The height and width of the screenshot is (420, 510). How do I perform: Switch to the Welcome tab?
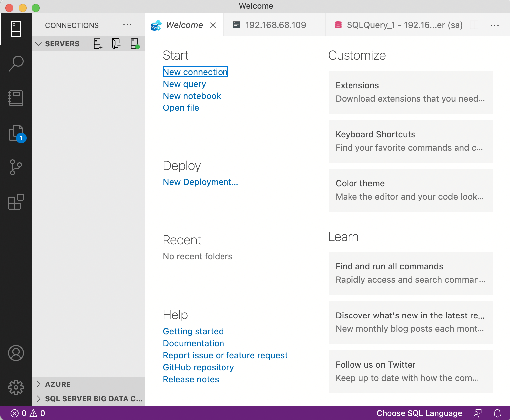[184, 25]
